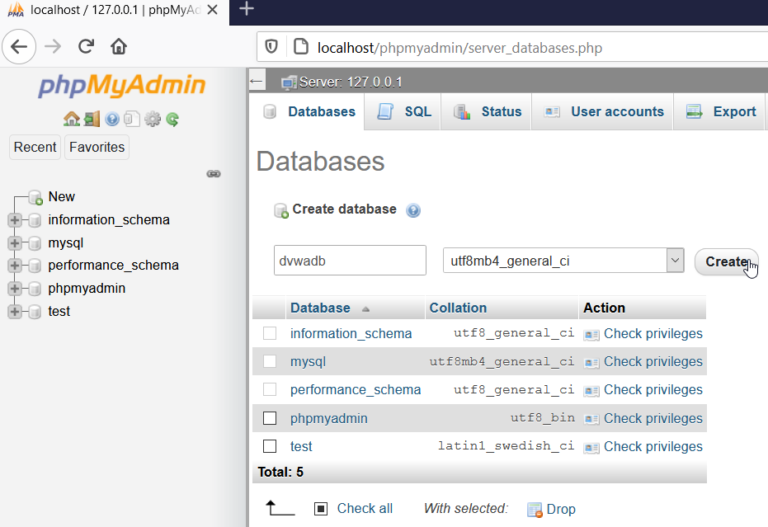Sort by the Database column header
768x527 pixels.
(x=320, y=308)
